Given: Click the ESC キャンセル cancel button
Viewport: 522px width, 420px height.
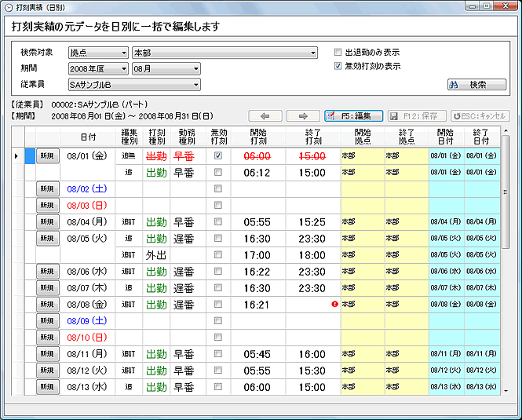Looking at the screenshot, I should click(480, 115).
